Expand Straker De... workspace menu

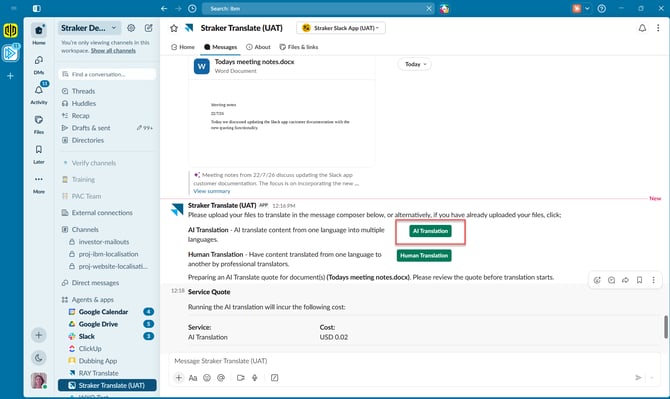tap(89, 28)
